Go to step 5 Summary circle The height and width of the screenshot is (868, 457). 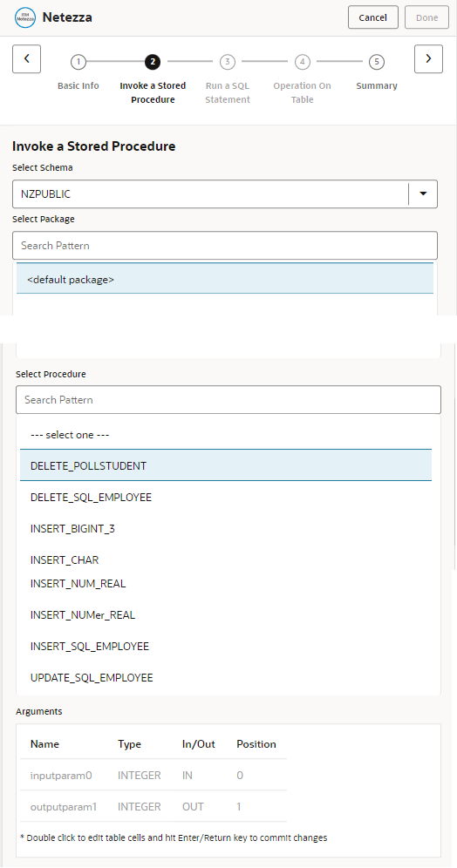377,62
